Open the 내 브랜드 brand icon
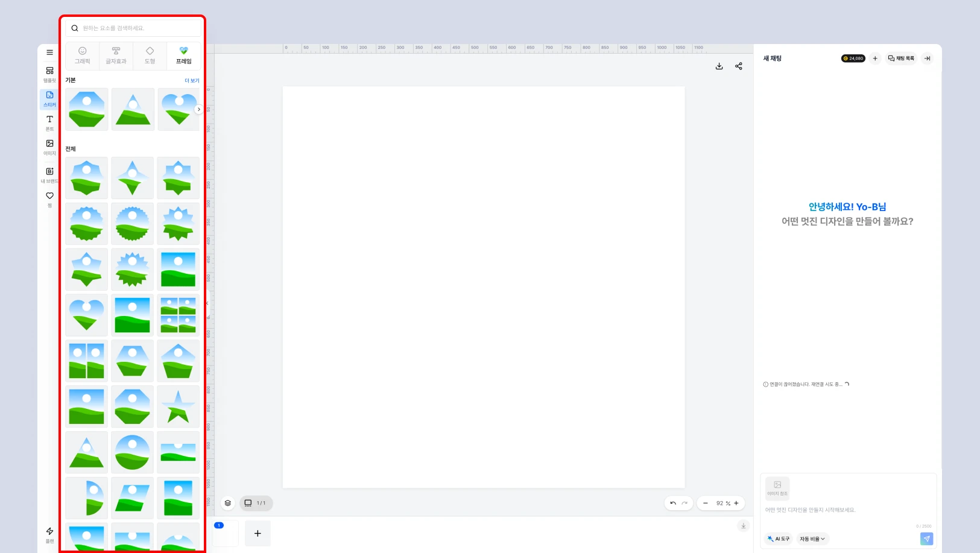 coord(49,175)
